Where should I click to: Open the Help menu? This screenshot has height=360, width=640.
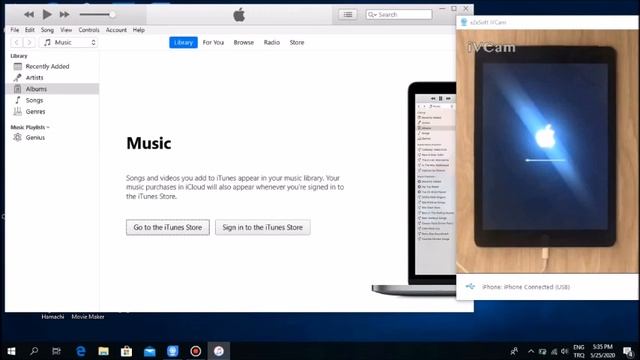click(x=139, y=30)
